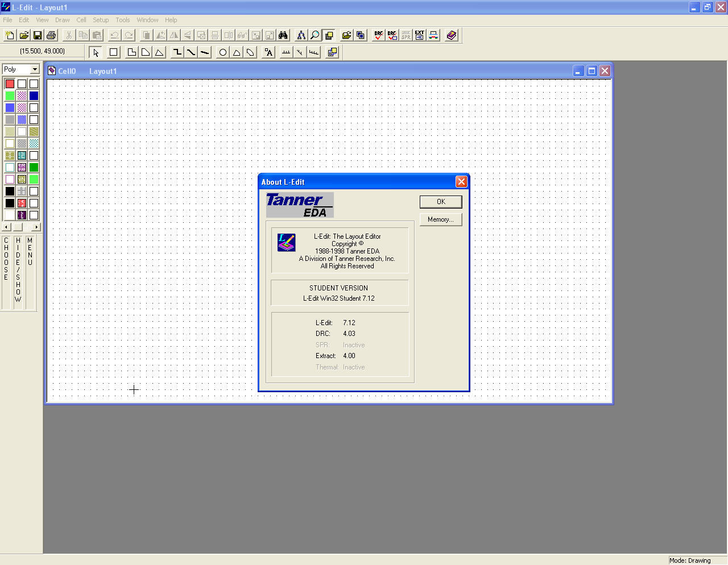
Task: Click the EXT extract icon
Action: (x=419, y=35)
